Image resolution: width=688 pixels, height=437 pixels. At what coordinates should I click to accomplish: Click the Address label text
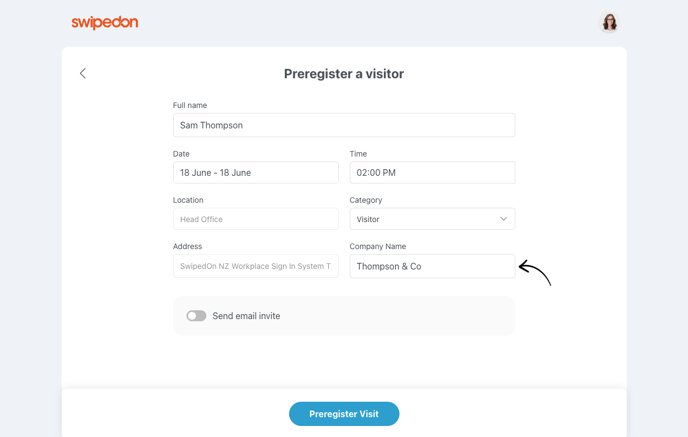coord(187,247)
